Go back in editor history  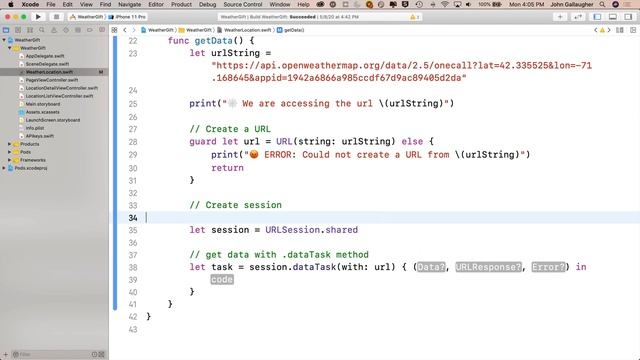(125, 30)
